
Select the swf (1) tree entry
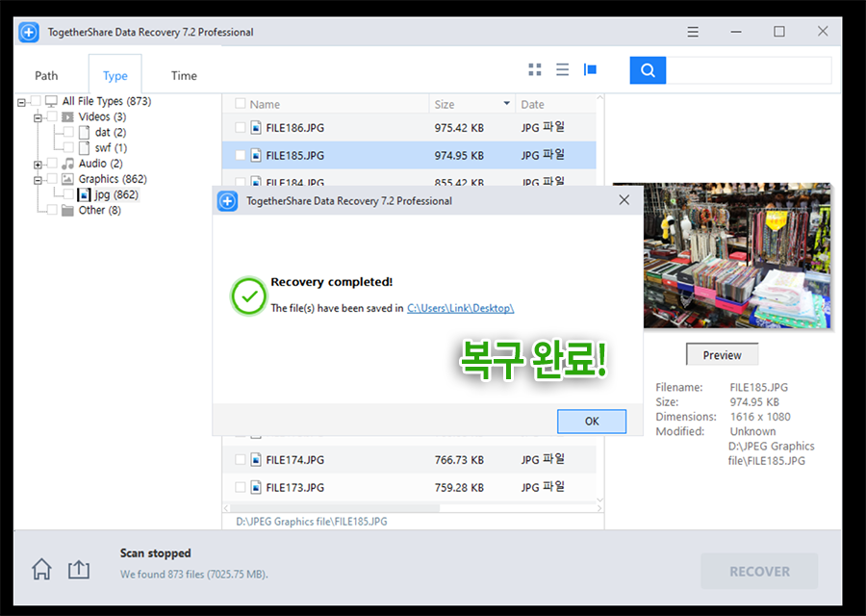(111, 147)
